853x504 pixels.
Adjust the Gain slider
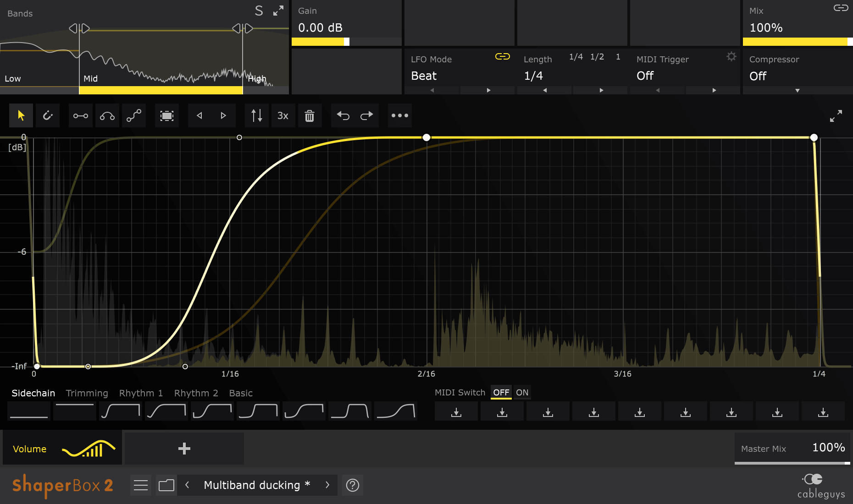click(x=346, y=42)
